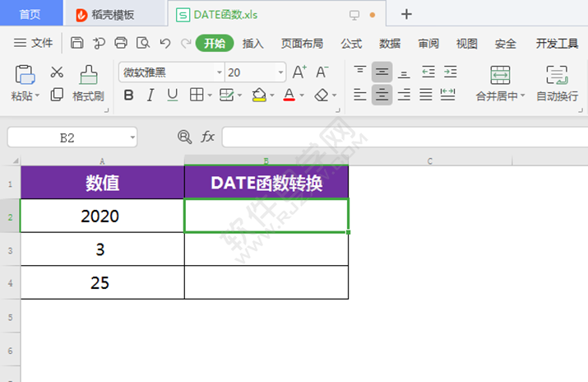This screenshot has width=588, height=382.
Task: Switch to the 数据 ribbon tab
Action: pos(390,44)
